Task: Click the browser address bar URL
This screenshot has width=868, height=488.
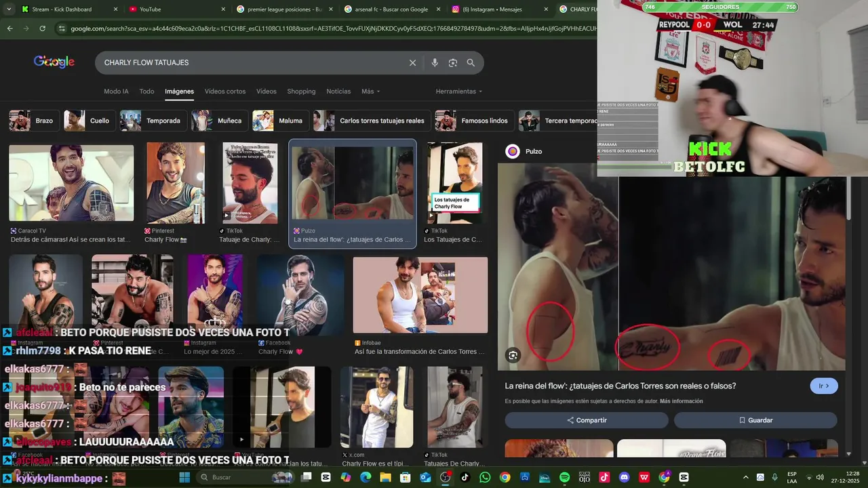Action: [x=333, y=28]
